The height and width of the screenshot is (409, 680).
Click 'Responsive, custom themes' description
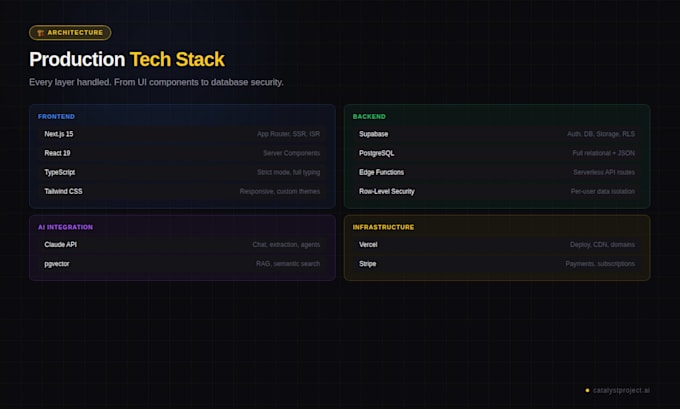[280, 191]
